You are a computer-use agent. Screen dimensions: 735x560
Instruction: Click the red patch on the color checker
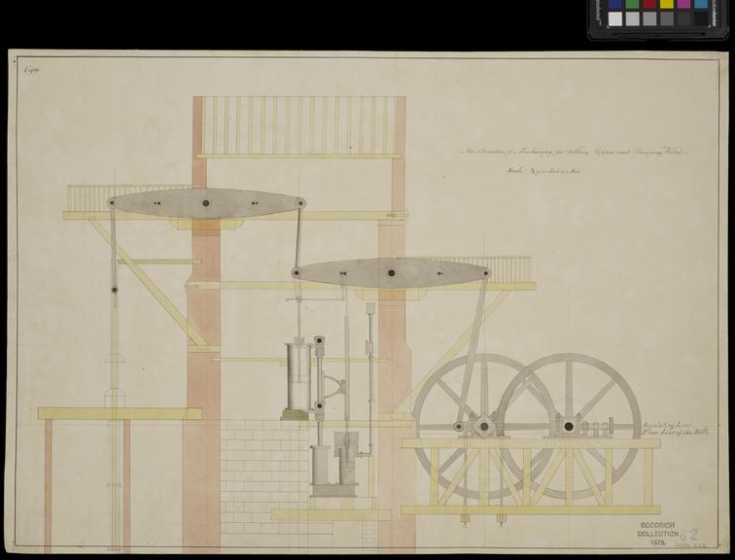click(649, 4)
